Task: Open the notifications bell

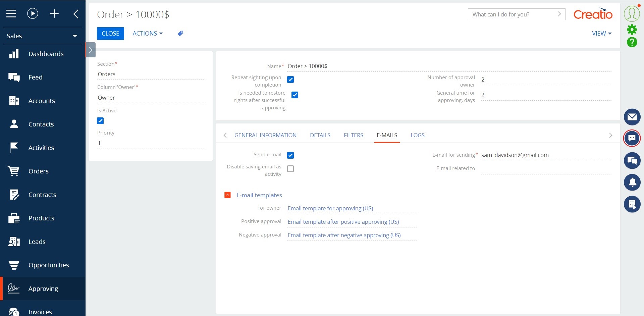Action: 632,182
